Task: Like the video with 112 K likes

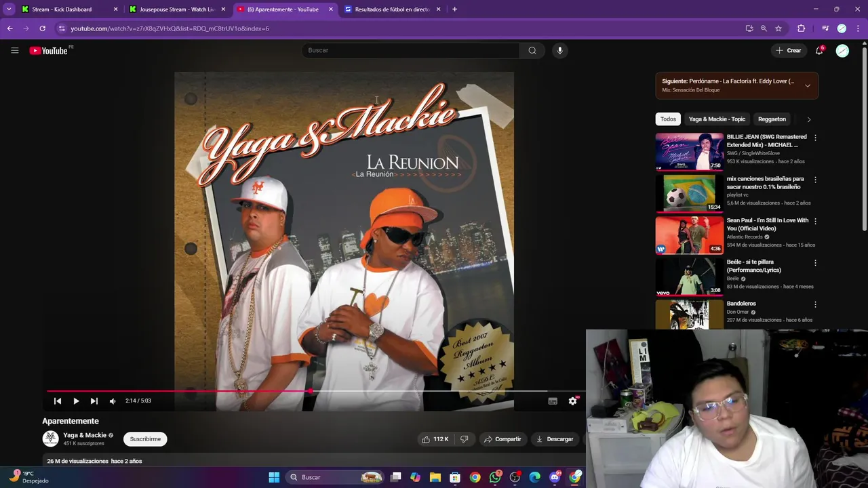Action: pos(435,439)
